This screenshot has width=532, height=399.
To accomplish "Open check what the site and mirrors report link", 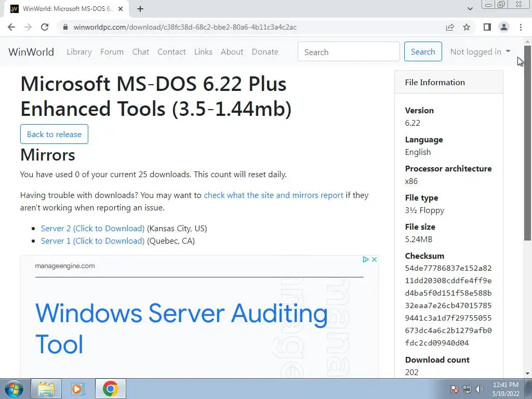I will point(273,195).
